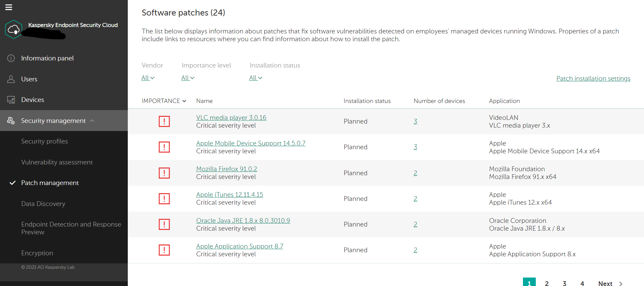Viewport: 644px width, 286px height.
Task: Open the Oracle Java JRE patch link
Action: tap(243, 220)
